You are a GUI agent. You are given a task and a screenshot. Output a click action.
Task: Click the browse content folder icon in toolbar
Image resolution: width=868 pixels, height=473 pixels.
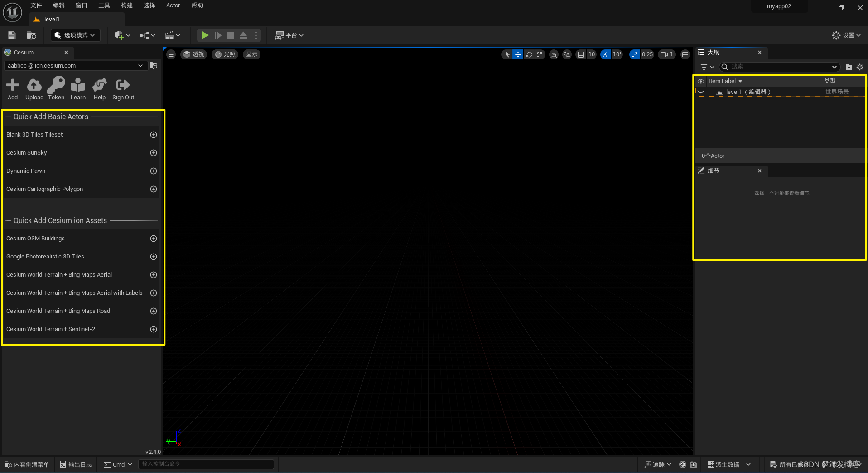pyautogui.click(x=31, y=35)
